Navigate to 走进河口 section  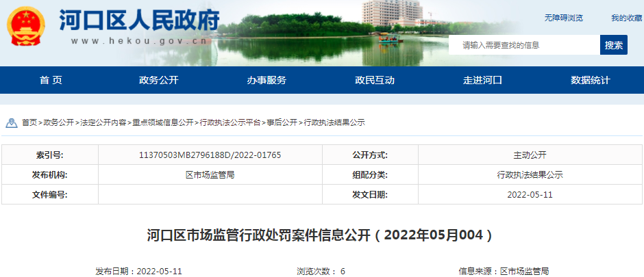482,80
